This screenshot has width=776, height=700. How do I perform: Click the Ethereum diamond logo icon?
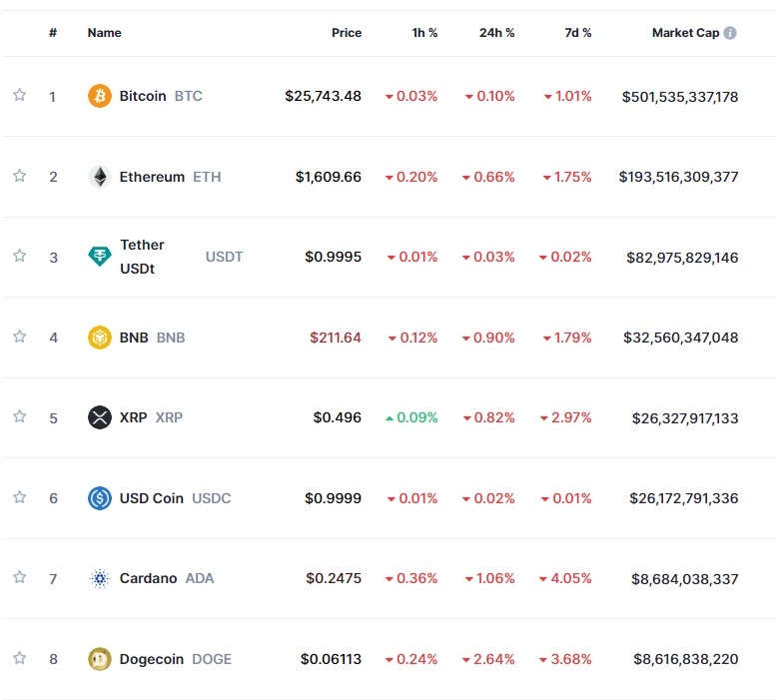100,177
